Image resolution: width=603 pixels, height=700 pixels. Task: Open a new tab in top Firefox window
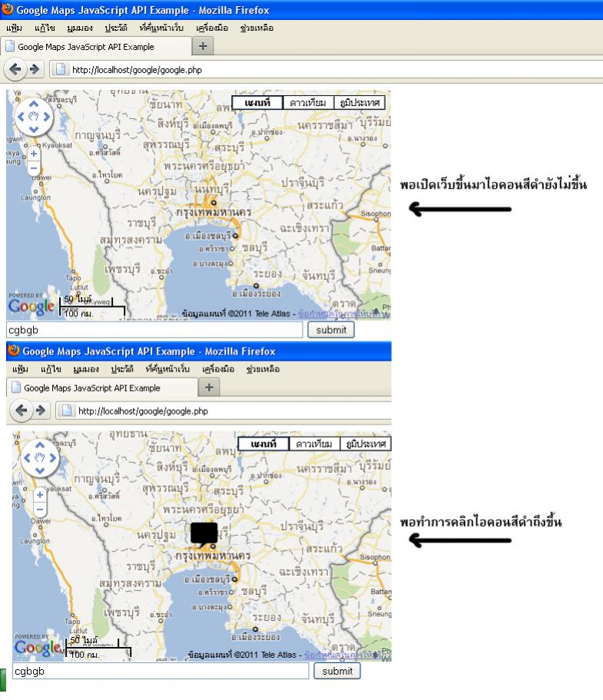203,46
